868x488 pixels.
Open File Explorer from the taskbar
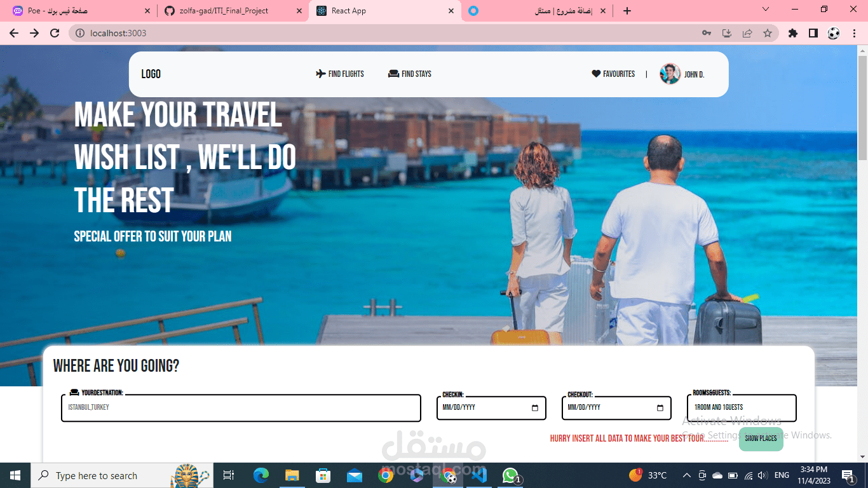click(x=292, y=475)
